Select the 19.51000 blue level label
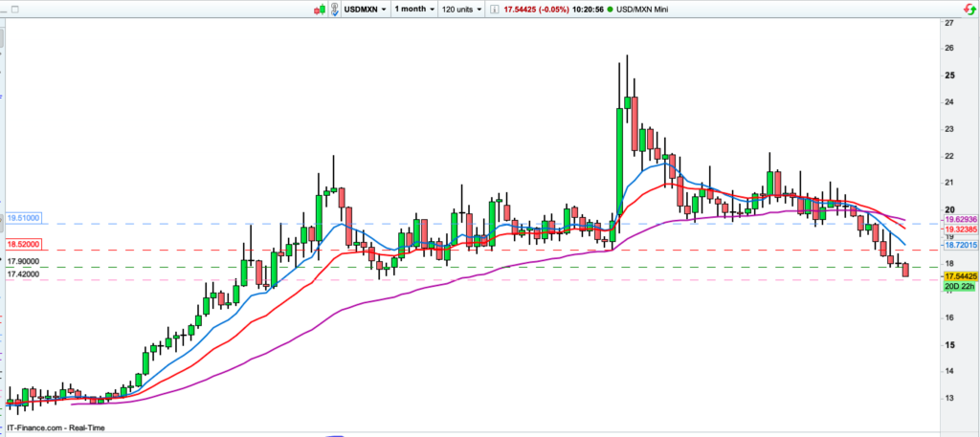This screenshot has height=437, width=980. click(x=24, y=218)
